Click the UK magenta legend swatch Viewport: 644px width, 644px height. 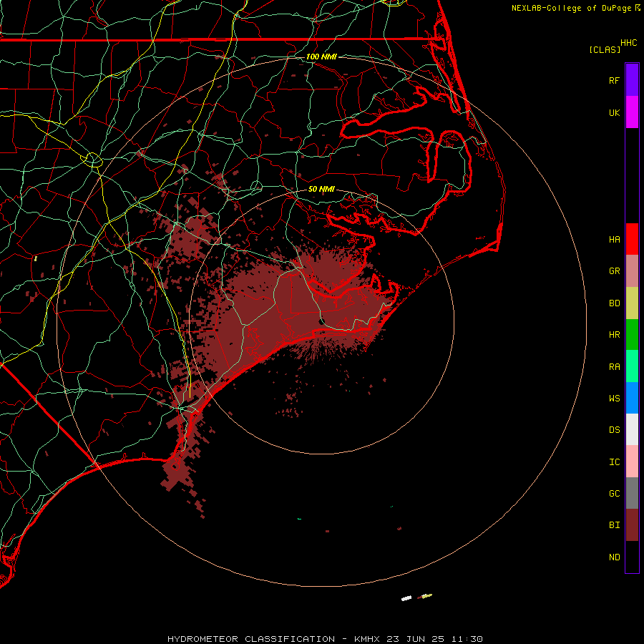(632, 112)
